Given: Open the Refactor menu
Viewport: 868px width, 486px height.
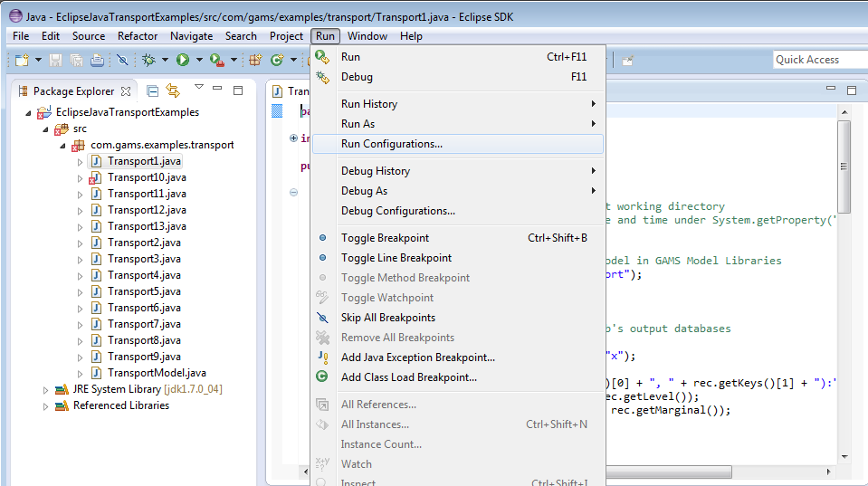Looking at the screenshot, I should (x=138, y=36).
